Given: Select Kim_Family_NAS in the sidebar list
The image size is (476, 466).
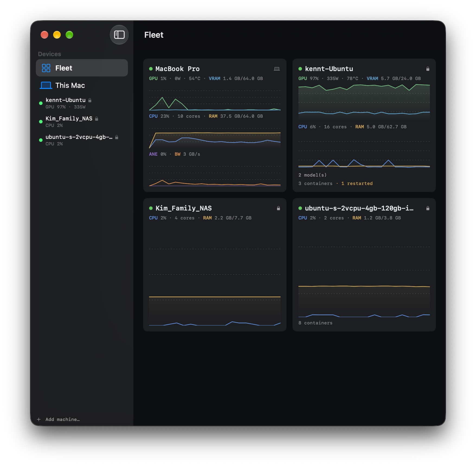Looking at the screenshot, I should click(x=82, y=122).
